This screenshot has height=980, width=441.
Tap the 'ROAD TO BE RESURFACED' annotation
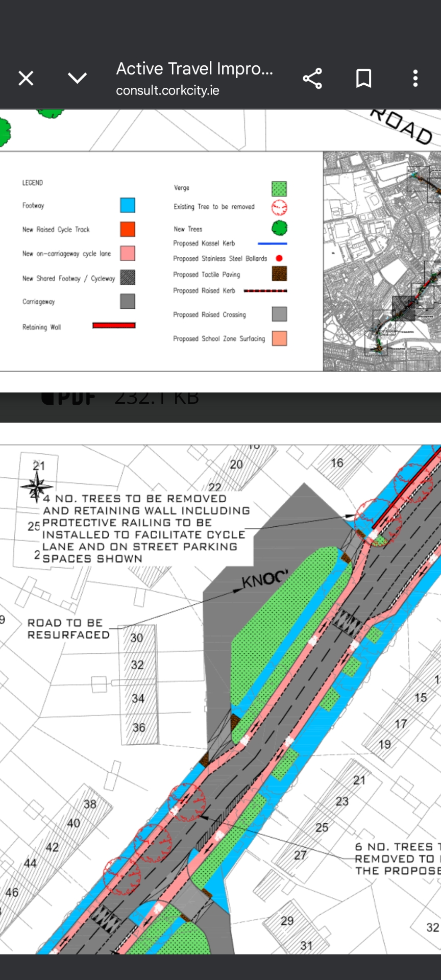tap(68, 629)
